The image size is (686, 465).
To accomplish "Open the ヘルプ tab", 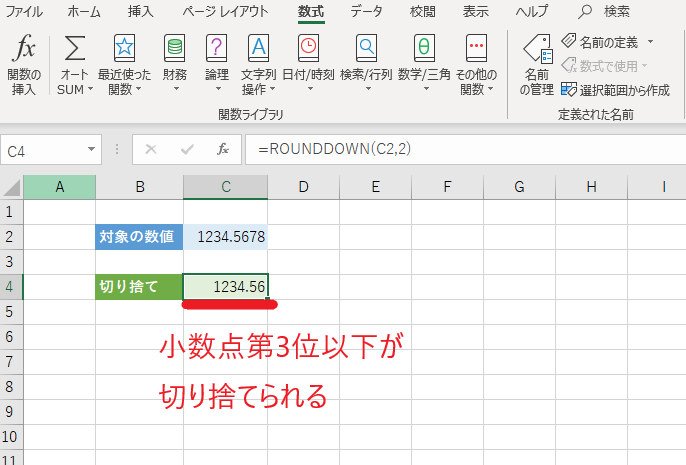I will tap(532, 12).
